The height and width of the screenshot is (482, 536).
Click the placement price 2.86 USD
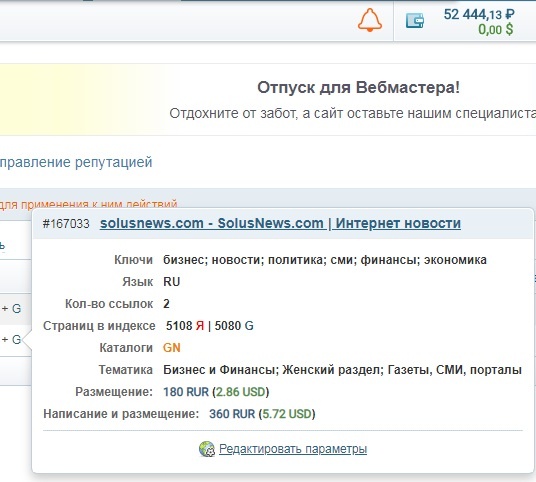point(241,392)
